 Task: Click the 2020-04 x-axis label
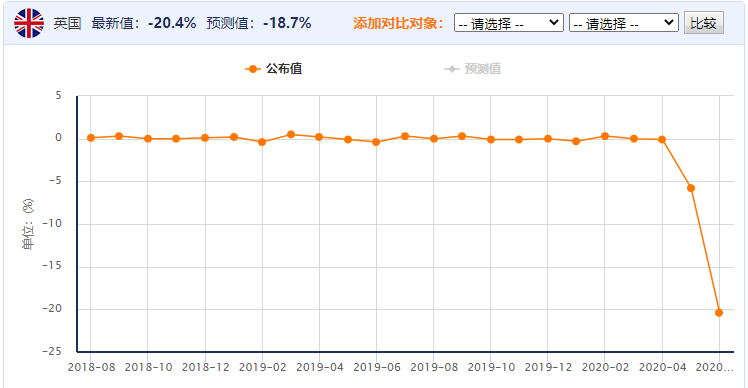[x=663, y=367]
